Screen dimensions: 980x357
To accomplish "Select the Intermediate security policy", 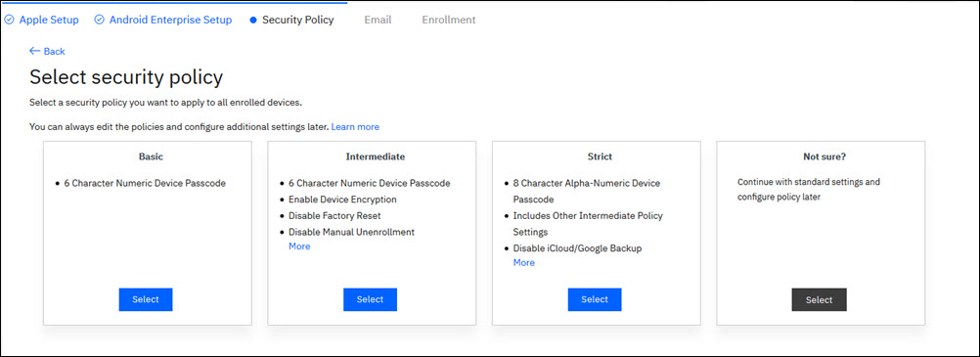I will point(370,299).
